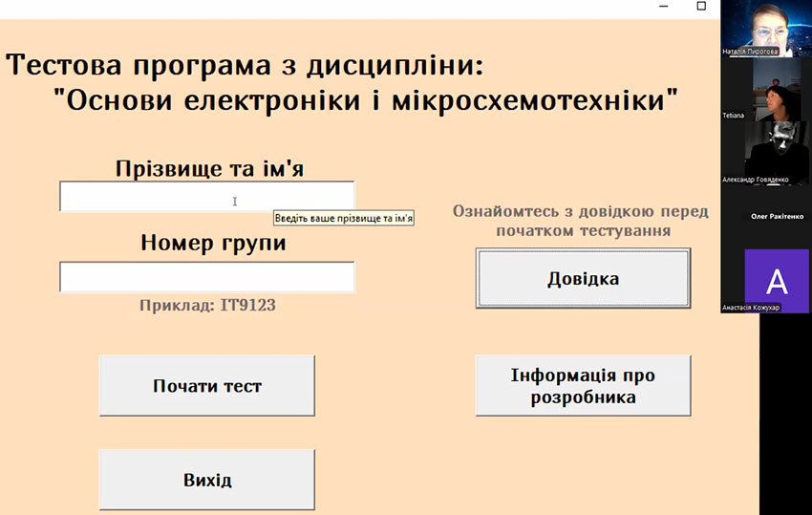Viewport: 812px width, 515px height.
Task: Open the 'Довідка' help button
Action: click(x=583, y=279)
